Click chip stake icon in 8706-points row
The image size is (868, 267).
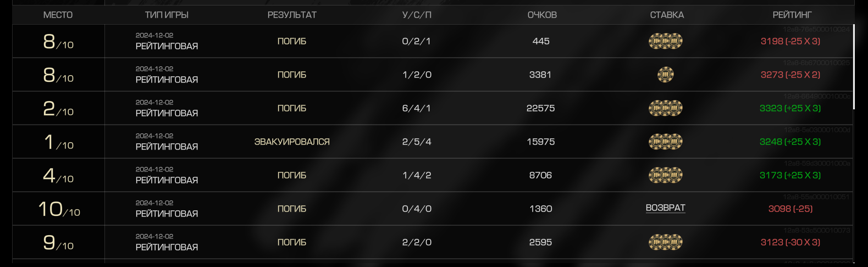pyautogui.click(x=665, y=175)
